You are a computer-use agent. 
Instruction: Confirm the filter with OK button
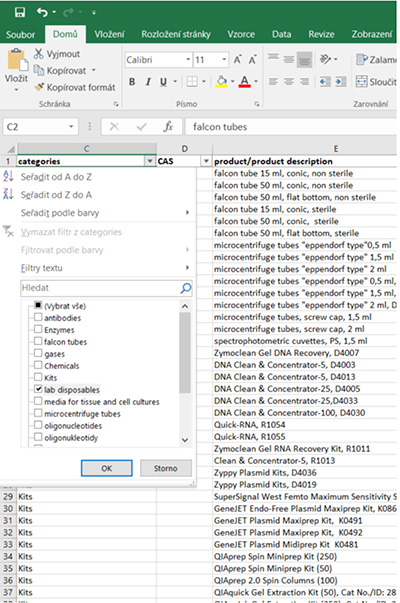(107, 468)
